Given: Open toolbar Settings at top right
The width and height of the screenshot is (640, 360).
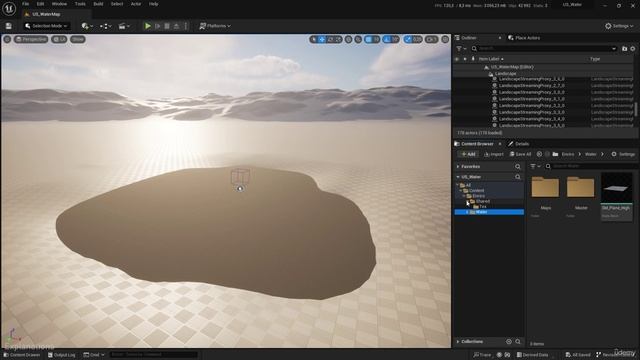Looking at the screenshot, I should 619,26.
